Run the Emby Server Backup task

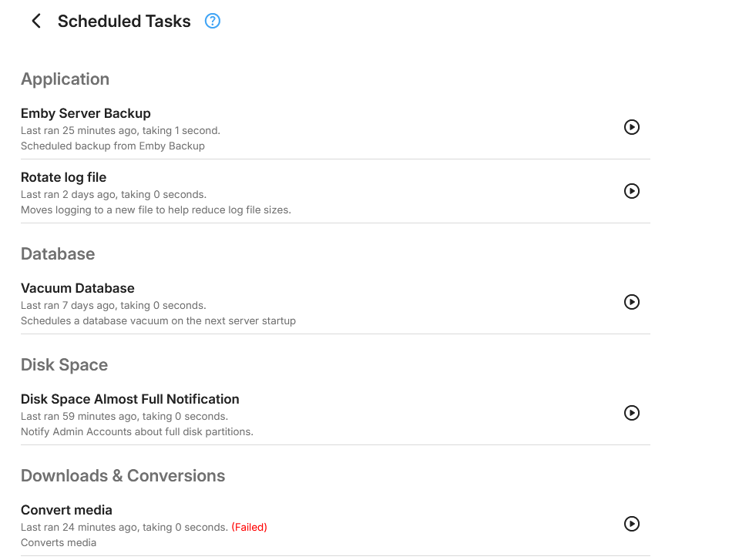[632, 127]
